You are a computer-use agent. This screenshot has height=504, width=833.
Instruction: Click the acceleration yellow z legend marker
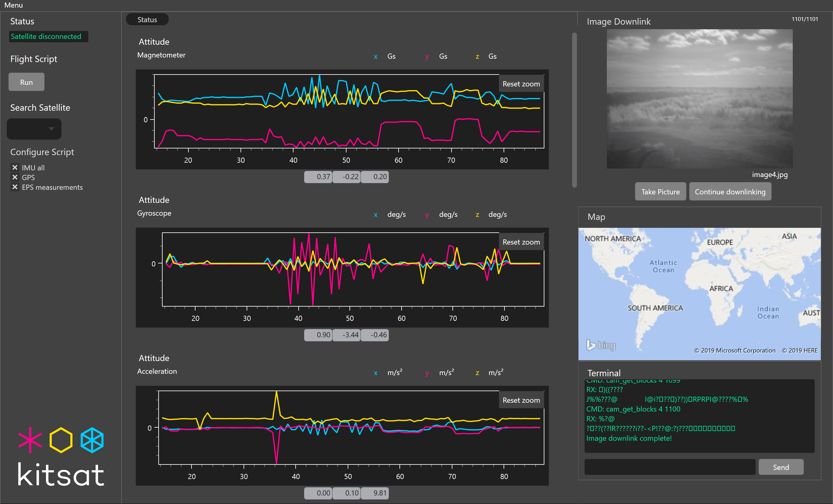point(477,373)
